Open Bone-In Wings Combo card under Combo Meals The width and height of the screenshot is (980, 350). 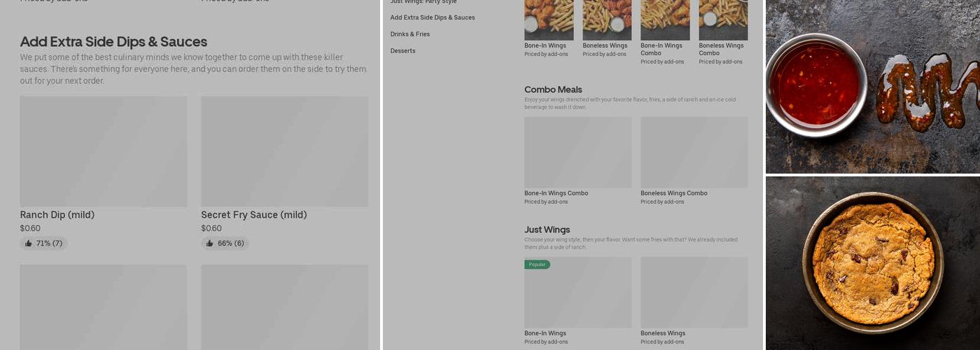[x=577, y=153]
